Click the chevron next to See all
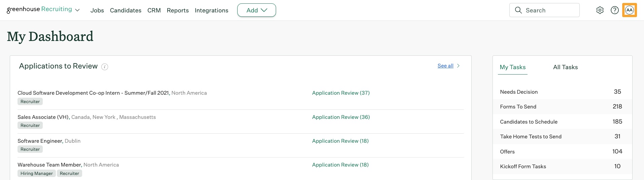 458,66
